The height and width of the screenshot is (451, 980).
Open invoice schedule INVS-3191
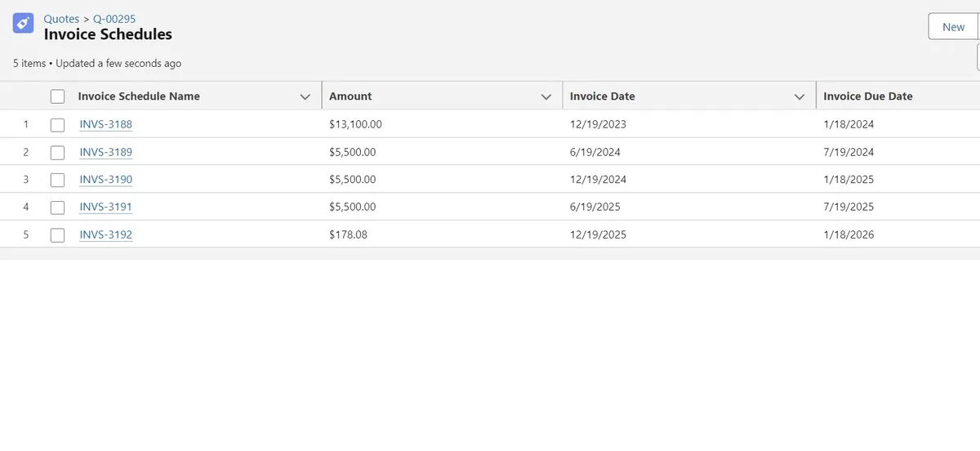pos(105,207)
